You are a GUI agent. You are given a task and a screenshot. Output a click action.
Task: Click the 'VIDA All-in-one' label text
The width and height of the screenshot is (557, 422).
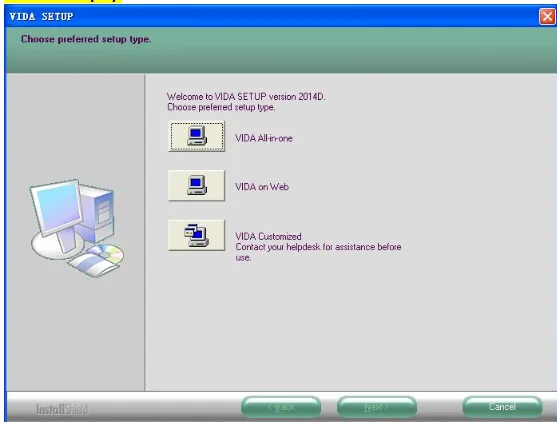tap(264, 138)
